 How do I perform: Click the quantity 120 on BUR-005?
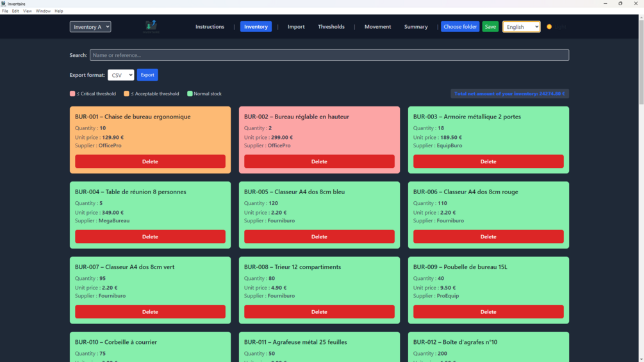(273, 203)
